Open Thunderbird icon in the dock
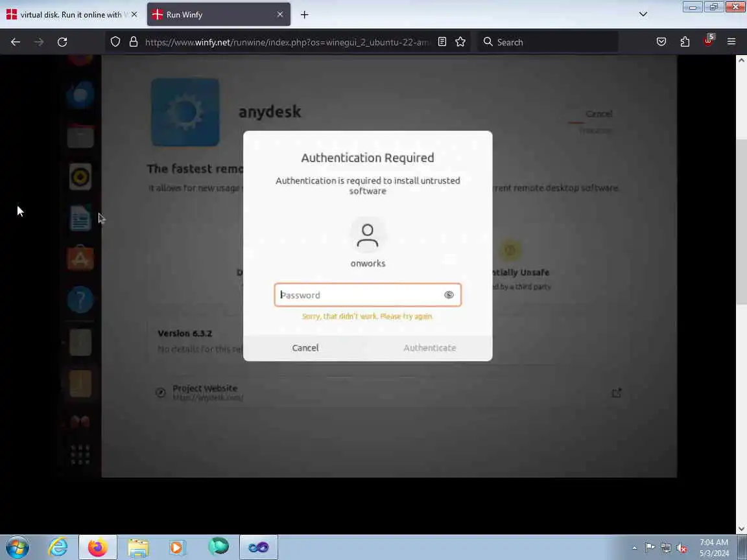This screenshot has height=560, width=747. point(80,95)
